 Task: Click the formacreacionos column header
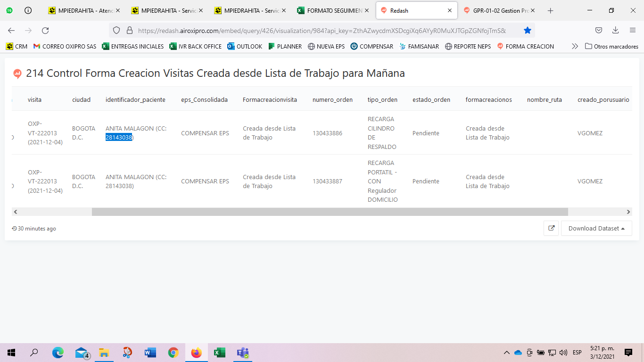(489, 99)
